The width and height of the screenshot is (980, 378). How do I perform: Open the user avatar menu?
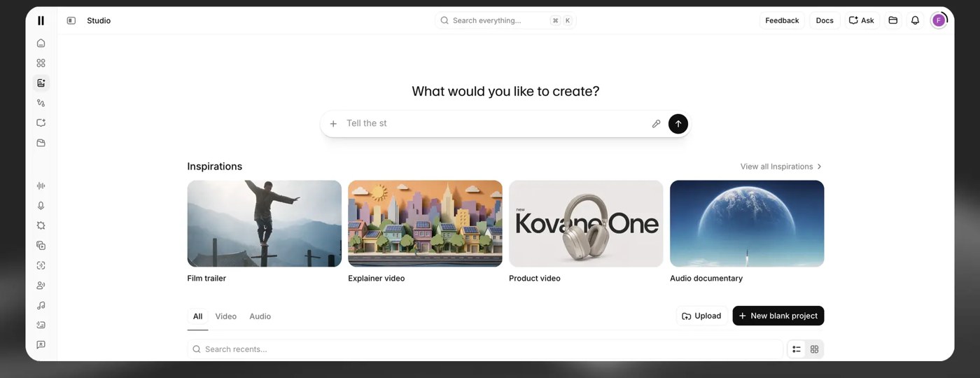[939, 20]
